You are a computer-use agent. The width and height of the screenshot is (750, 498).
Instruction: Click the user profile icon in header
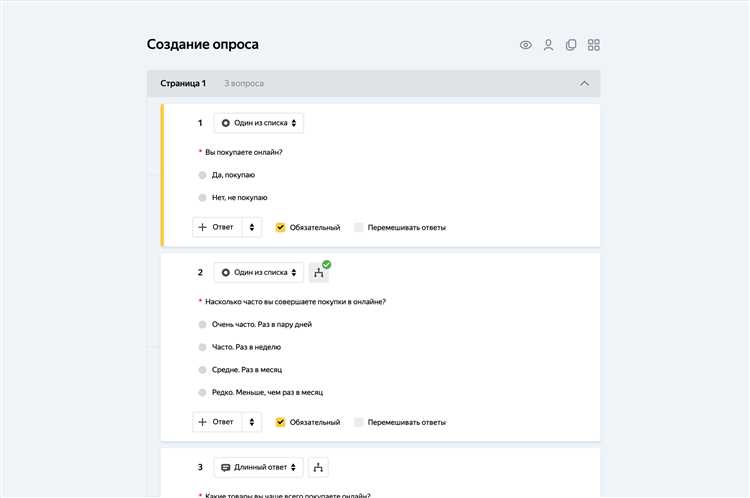(548, 45)
